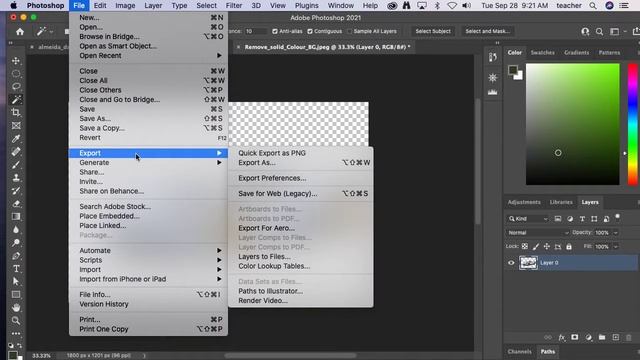Switch to the Channels tab
This screenshot has width=640, height=360.
(520, 351)
